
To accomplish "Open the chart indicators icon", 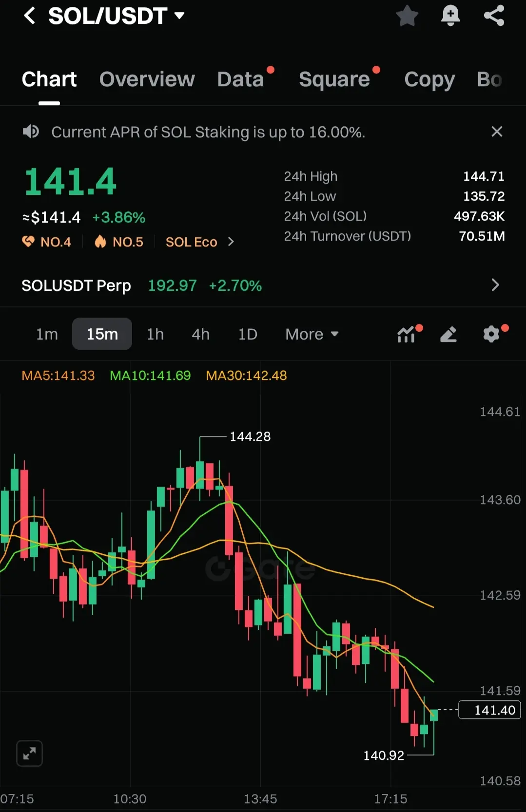I will coord(407,334).
